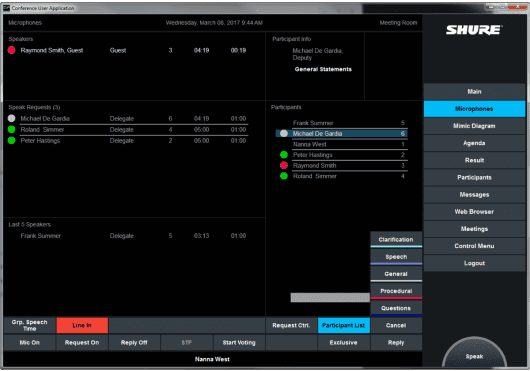This screenshot has width=530, height=371.
Task: Click Nanna West name in bottom bar
Action: pos(212,359)
